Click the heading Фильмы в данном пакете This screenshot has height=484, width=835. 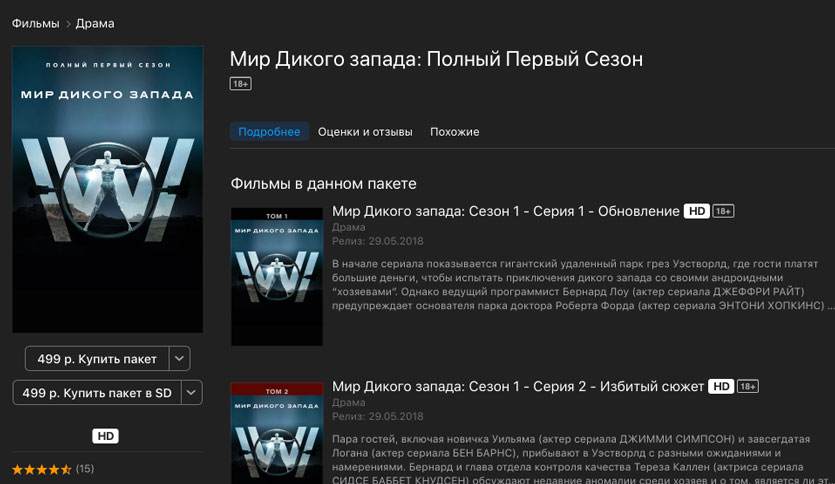coord(323,184)
